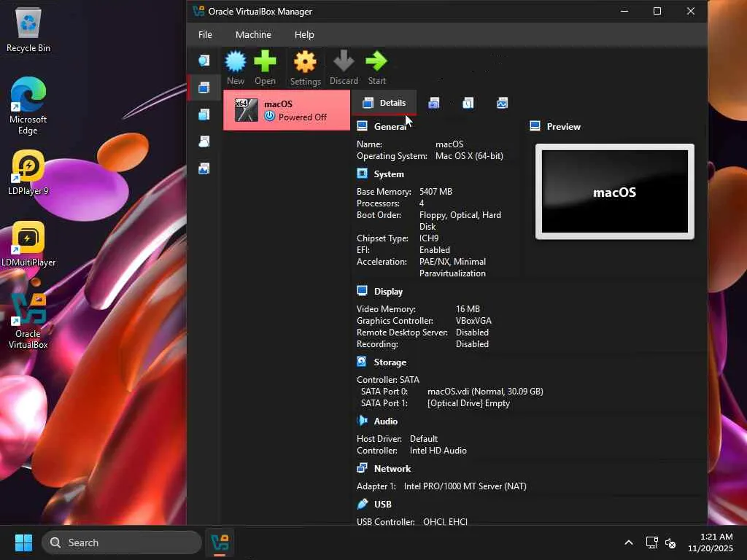Click the Display section header

click(388, 292)
